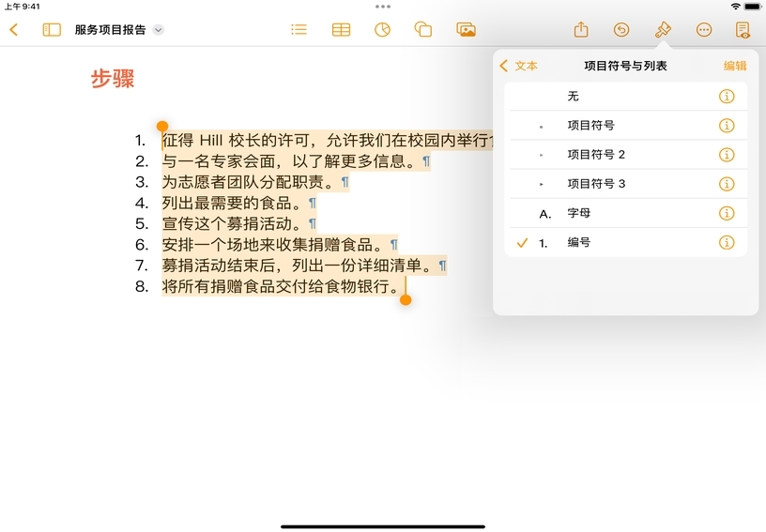Viewport: 766px width, 532px height.
Task: Open the format paintbrush panel
Action: tap(663, 29)
